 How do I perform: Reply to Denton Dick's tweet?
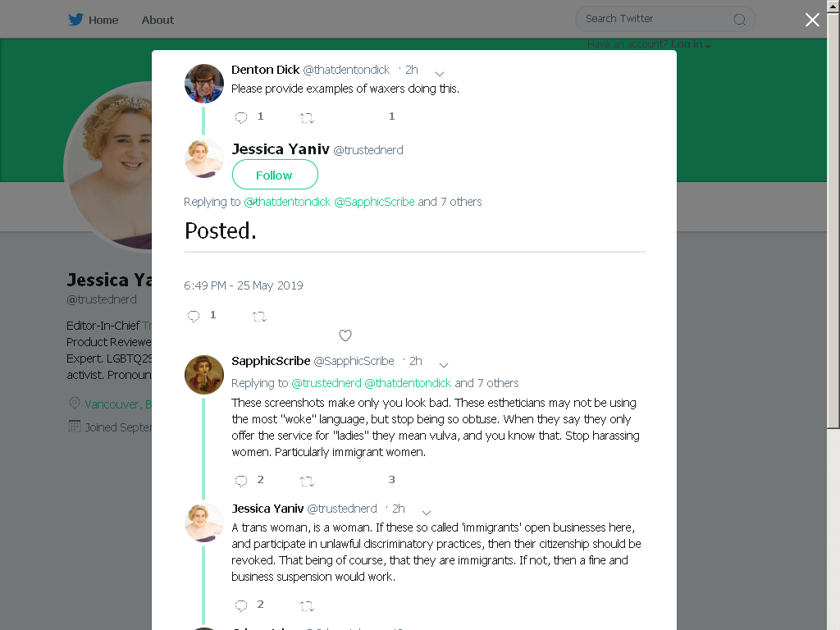point(241,117)
